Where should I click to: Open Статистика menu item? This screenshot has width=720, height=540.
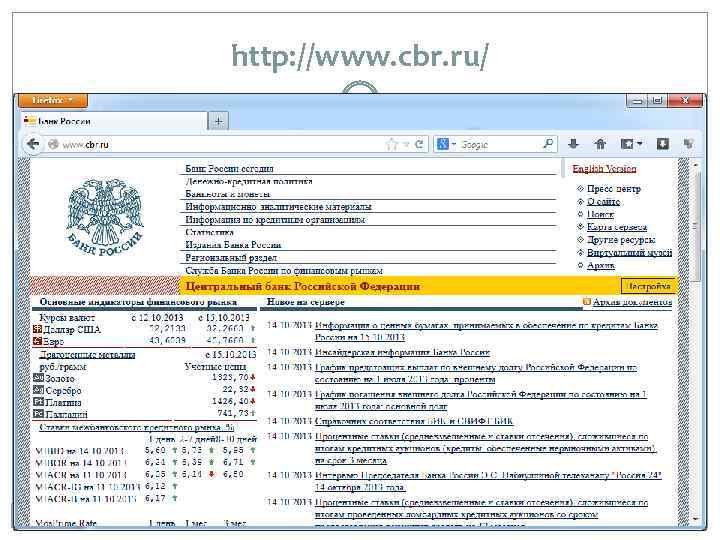pyautogui.click(x=209, y=232)
